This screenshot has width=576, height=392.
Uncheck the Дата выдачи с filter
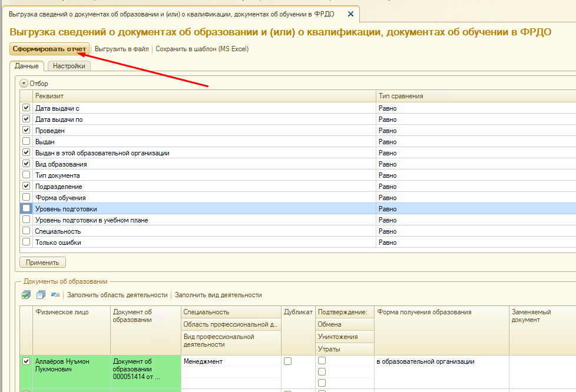tap(26, 108)
